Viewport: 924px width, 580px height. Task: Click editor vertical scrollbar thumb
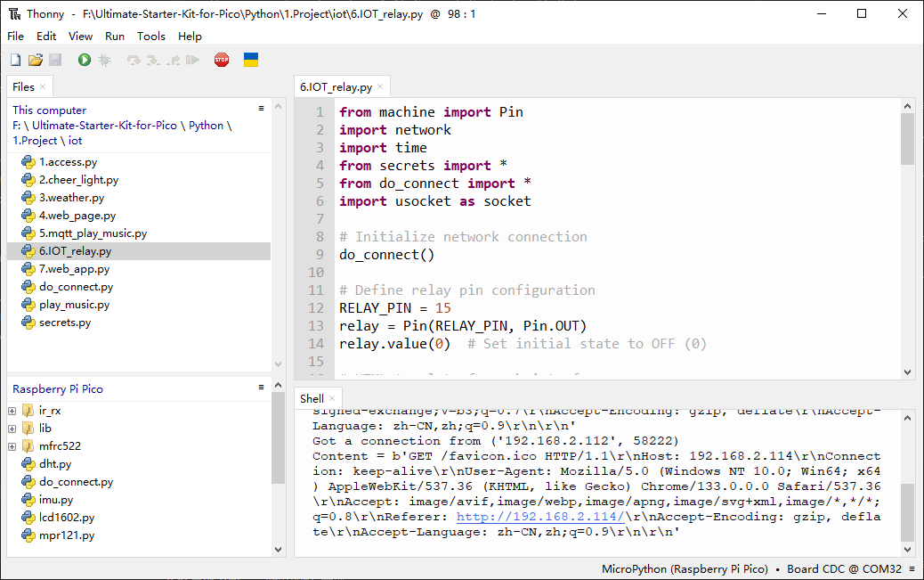click(x=907, y=139)
